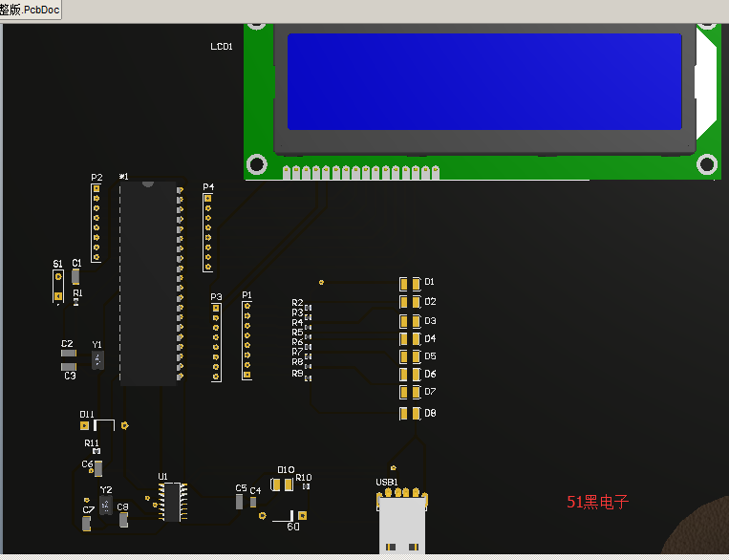Select the 40-pin microcontroller chip body
The image size is (729, 560).
click(148, 283)
